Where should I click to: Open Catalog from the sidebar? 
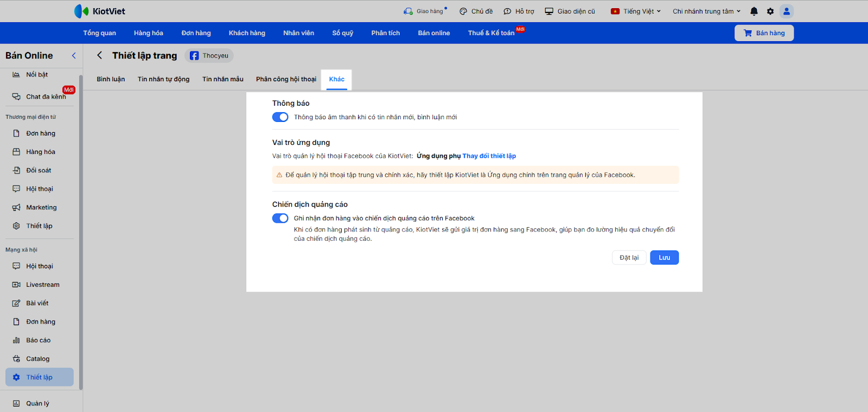[x=37, y=359]
